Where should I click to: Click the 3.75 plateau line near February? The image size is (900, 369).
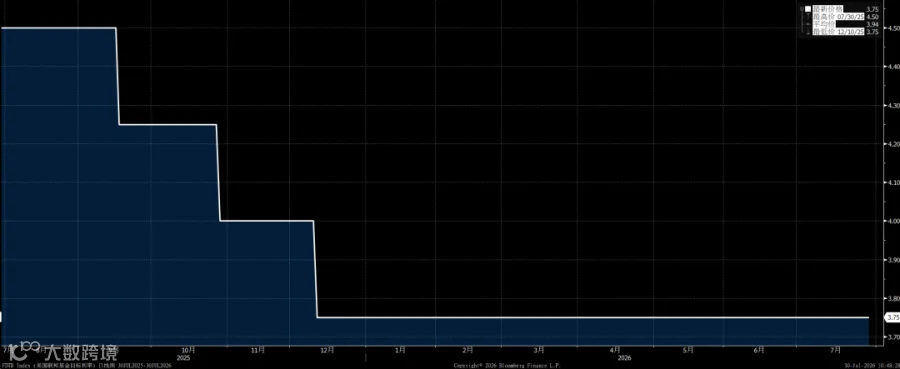(468, 317)
